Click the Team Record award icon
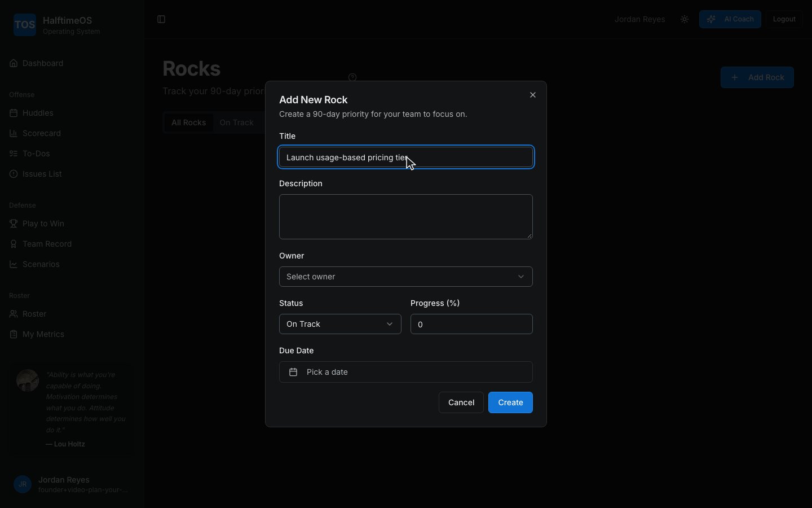This screenshot has height=508, width=812. pos(14,244)
